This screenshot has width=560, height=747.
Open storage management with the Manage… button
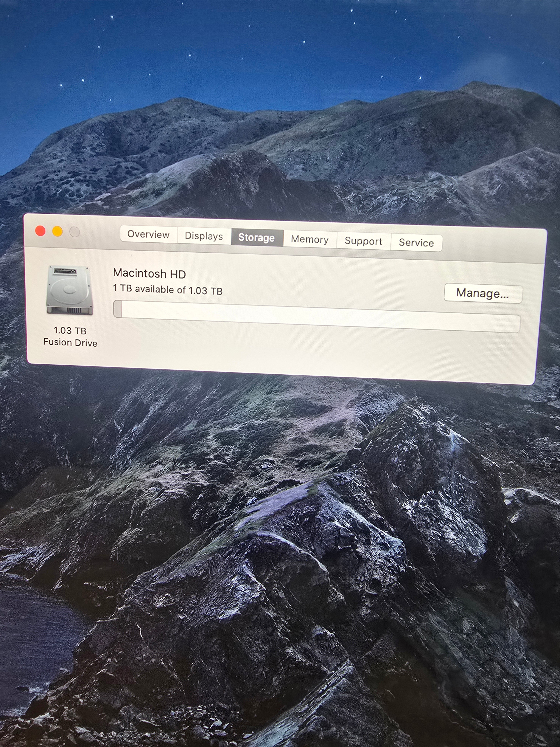pos(482,293)
